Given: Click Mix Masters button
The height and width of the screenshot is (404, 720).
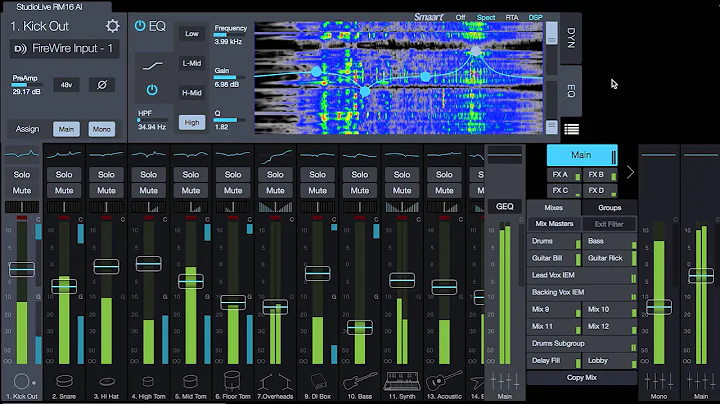Looking at the screenshot, I should point(554,224).
